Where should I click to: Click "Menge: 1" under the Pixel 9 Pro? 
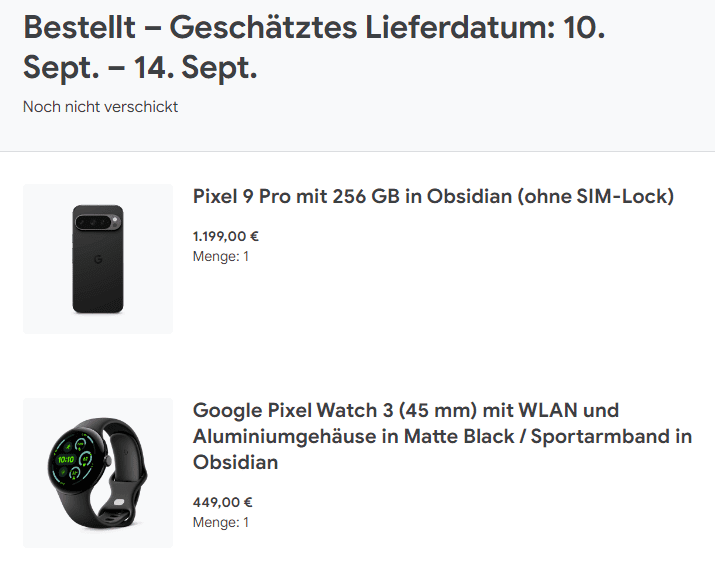(x=221, y=256)
